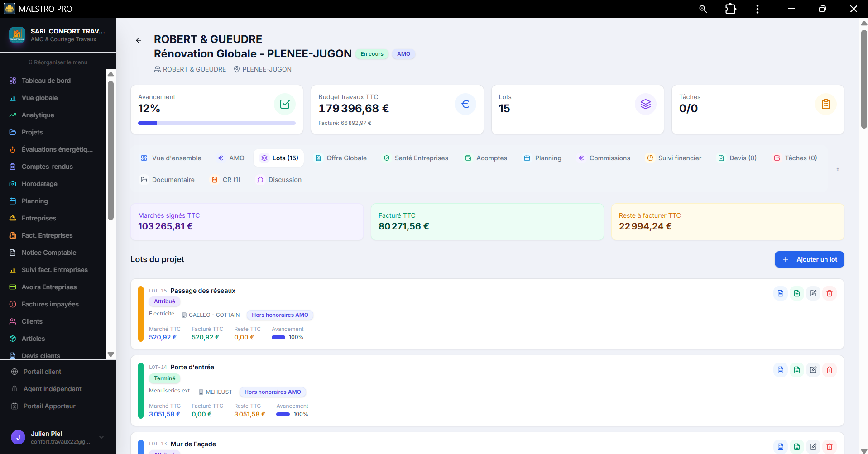Click the Ajouter un lot button
The height and width of the screenshot is (454, 868).
click(x=809, y=259)
